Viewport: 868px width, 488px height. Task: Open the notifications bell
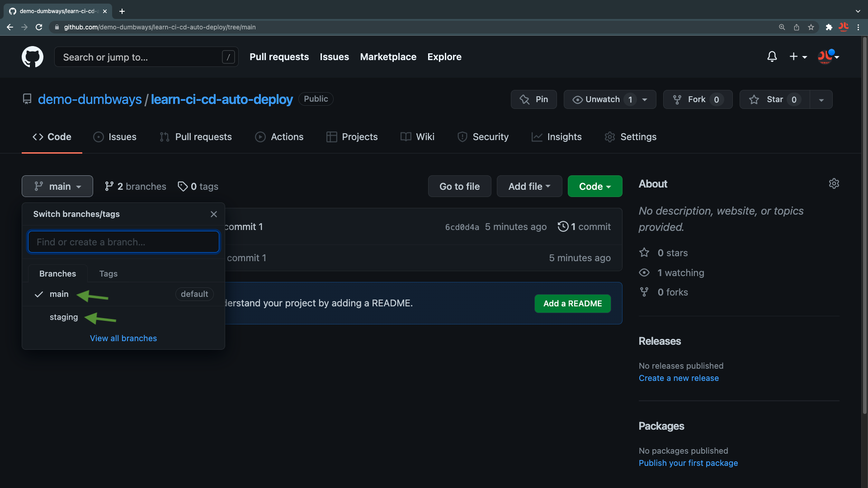[772, 57]
